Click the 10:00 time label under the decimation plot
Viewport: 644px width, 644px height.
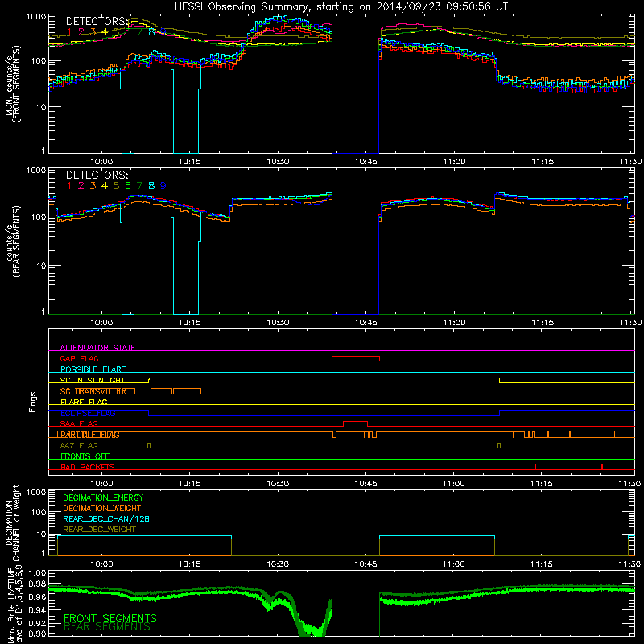[101, 564]
